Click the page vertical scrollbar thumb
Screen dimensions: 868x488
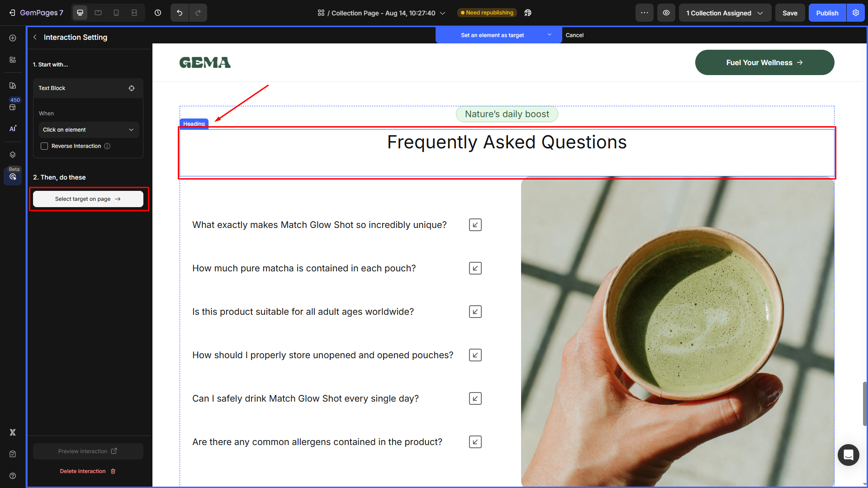[864, 403]
